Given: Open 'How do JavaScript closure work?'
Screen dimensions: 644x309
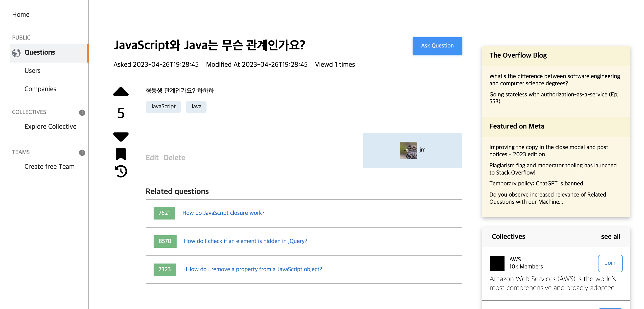Looking at the screenshot, I should click(223, 213).
